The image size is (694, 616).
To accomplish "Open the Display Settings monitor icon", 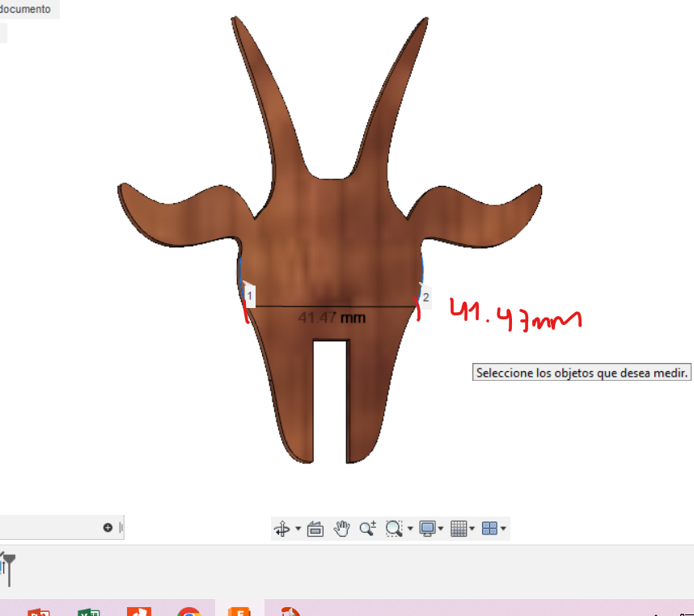I will point(428,529).
